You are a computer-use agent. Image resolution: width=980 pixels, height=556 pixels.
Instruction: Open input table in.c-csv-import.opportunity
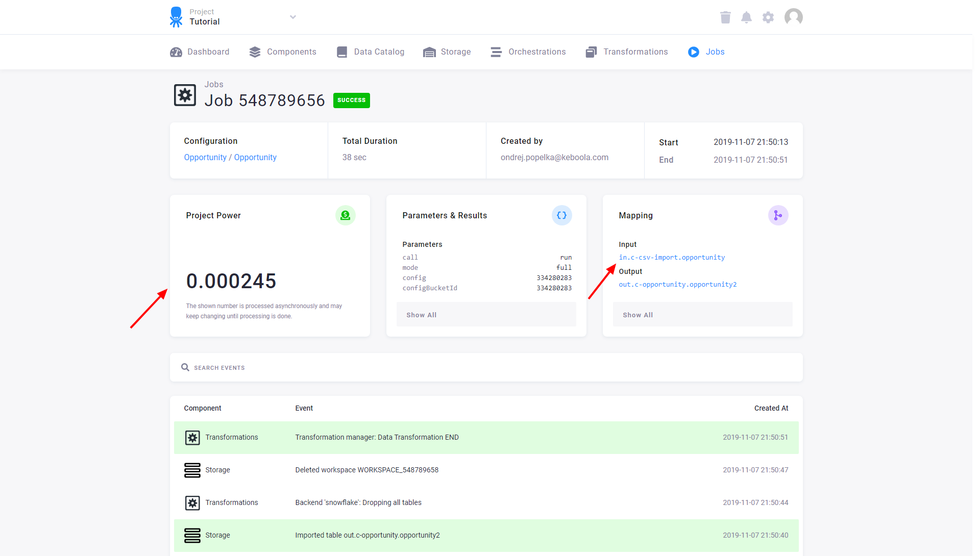coord(672,258)
